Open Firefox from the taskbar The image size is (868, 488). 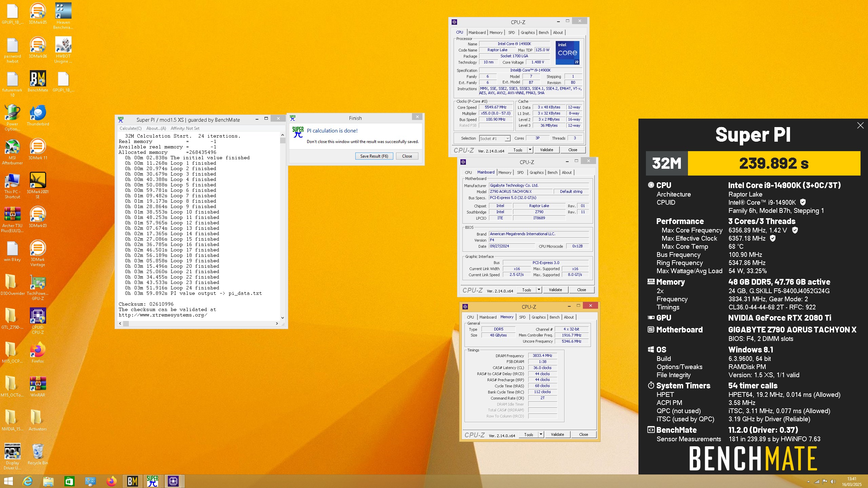pyautogui.click(x=111, y=481)
